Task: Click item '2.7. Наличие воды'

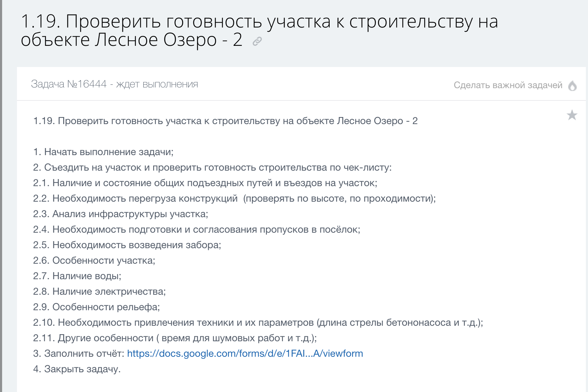Action: click(77, 276)
